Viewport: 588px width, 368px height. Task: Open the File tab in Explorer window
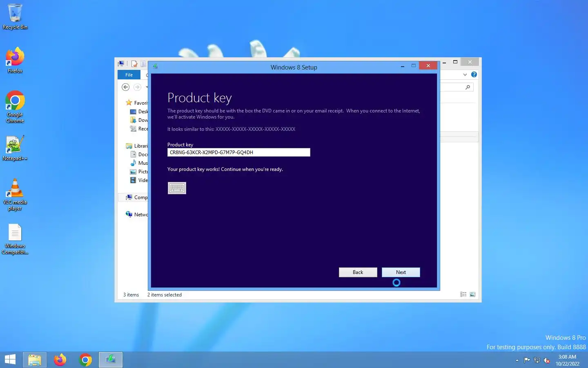point(129,75)
